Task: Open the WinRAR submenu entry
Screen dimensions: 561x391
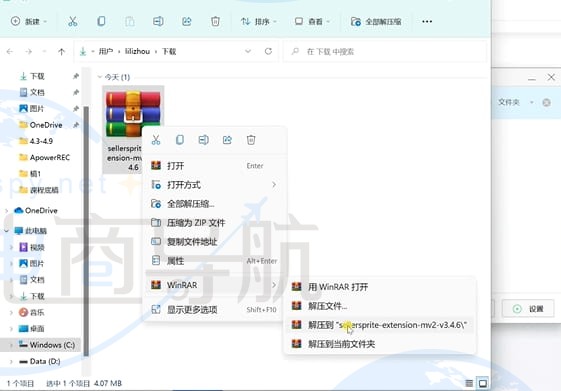Action: [214, 285]
